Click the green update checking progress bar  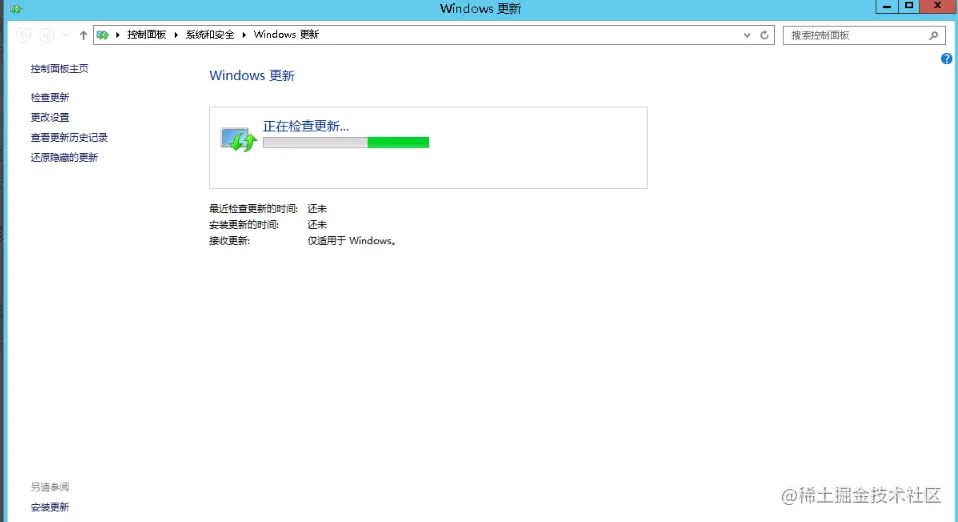click(346, 142)
